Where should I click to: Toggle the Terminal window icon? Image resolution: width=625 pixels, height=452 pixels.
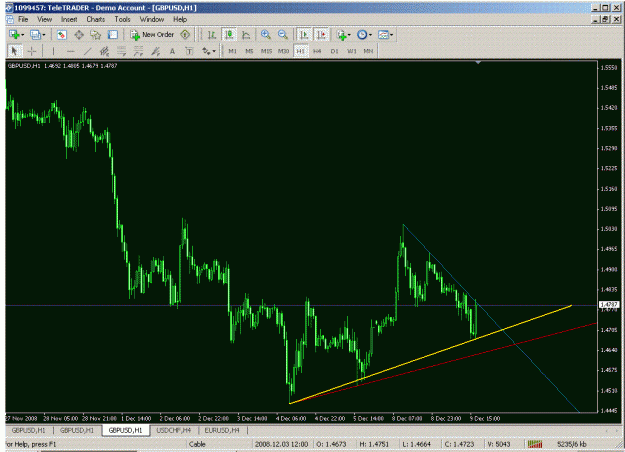pyautogui.click(x=113, y=35)
